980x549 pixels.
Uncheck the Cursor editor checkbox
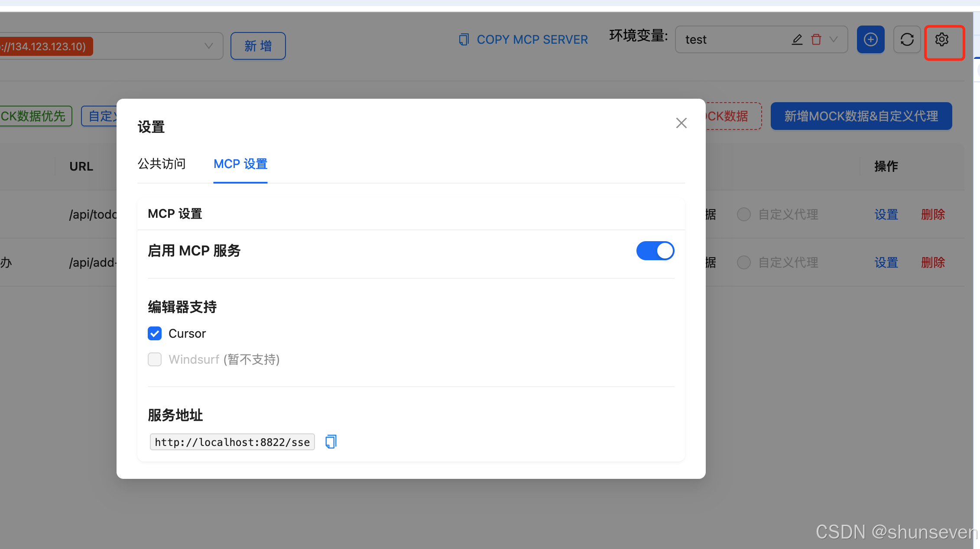coord(154,333)
